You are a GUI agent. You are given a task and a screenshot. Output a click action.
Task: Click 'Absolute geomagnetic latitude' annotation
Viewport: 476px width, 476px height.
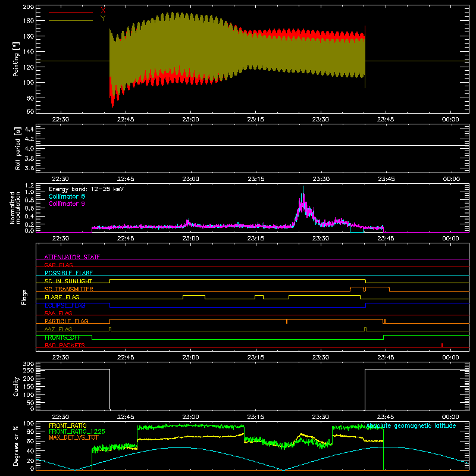coord(411,425)
